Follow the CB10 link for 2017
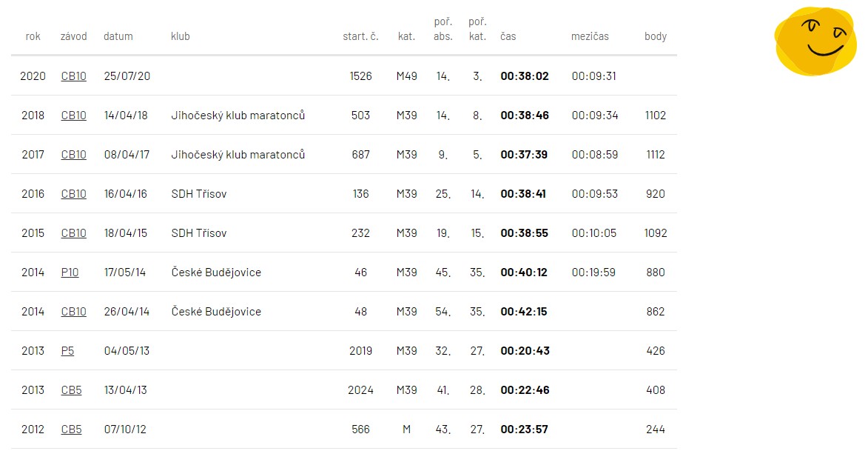The image size is (868, 468). [x=73, y=155]
